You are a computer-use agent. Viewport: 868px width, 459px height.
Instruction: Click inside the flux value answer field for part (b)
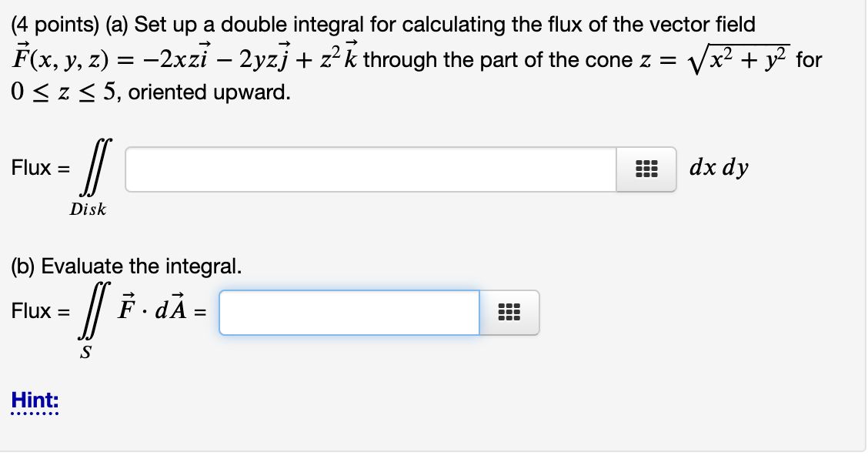click(350, 313)
